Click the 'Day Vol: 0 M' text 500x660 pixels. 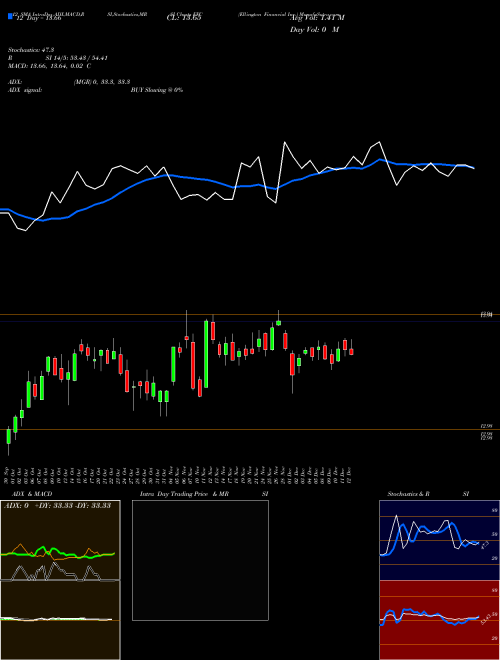coord(314,30)
